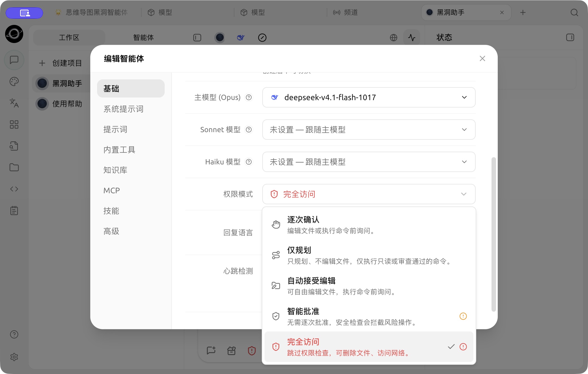Screen dimensions: 588x374
Task: Click the dialog vertical scrollbar
Action: [x=494, y=234]
